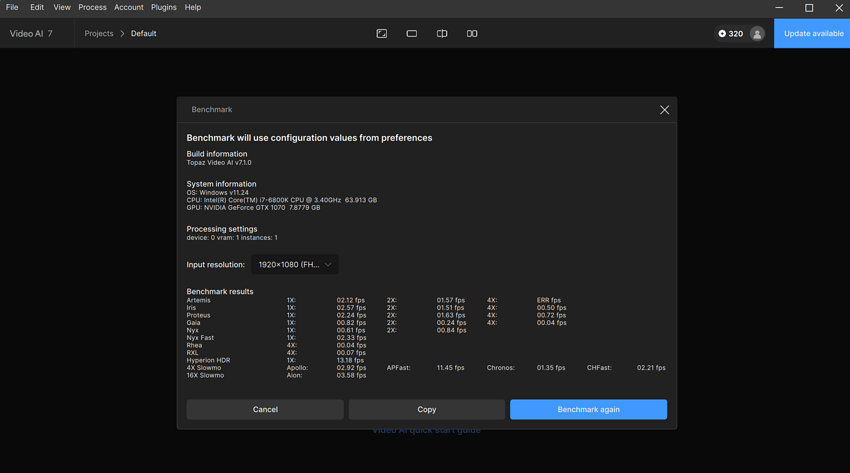Open the Account menu
This screenshot has height=473, width=850.
tap(128, 8)
